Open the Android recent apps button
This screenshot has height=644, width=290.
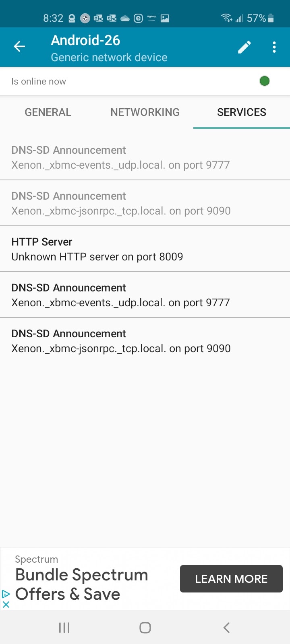click(x=64, y=627)
